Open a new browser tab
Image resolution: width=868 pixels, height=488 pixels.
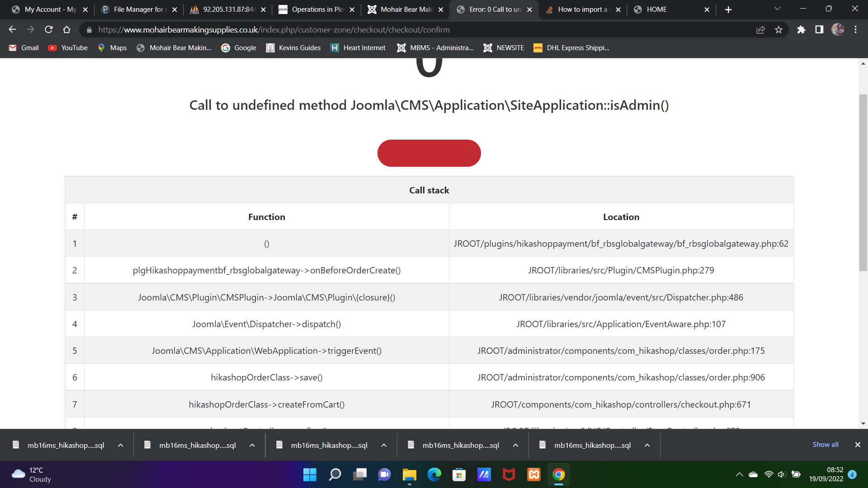(728, 9)
